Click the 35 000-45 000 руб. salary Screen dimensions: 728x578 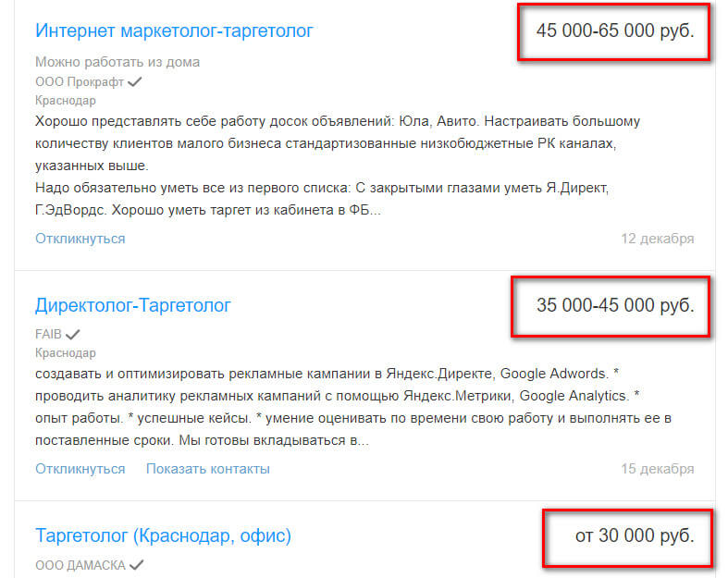click(x=615, y=305)
